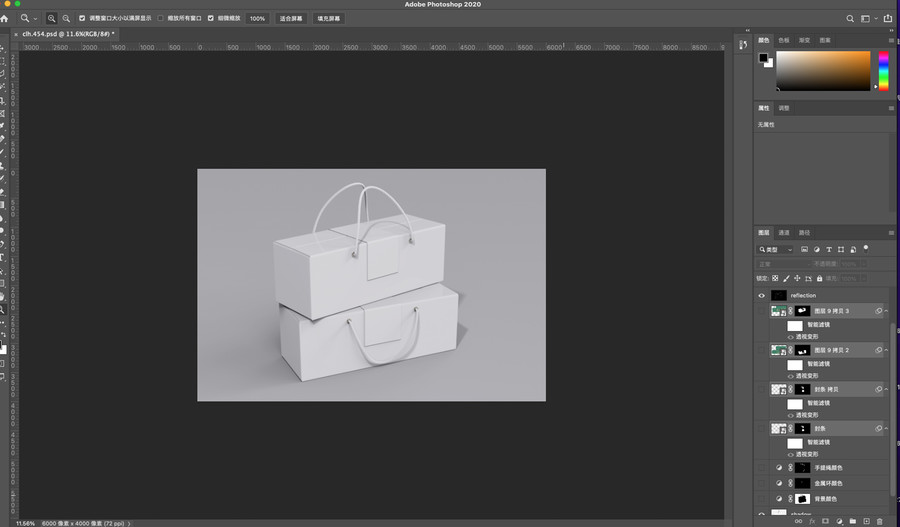Click the 100% zoom button
Screen dimensions: 900x527
[258, 18]
